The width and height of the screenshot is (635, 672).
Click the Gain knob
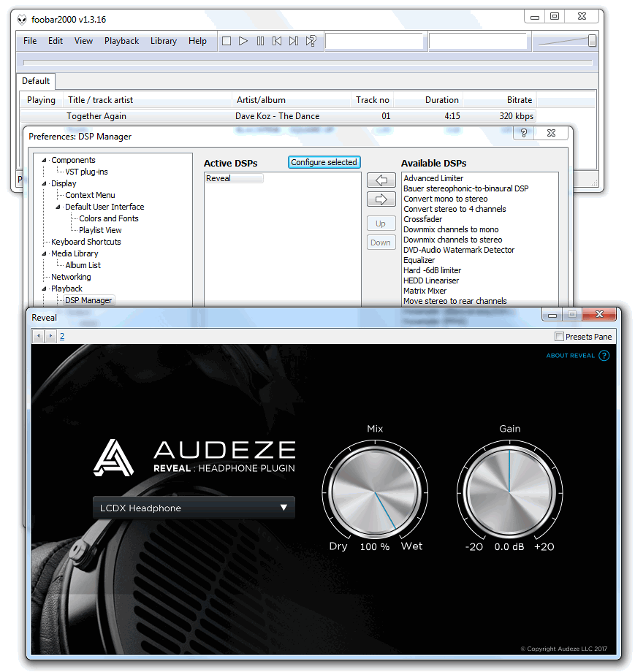click(510, 492)
